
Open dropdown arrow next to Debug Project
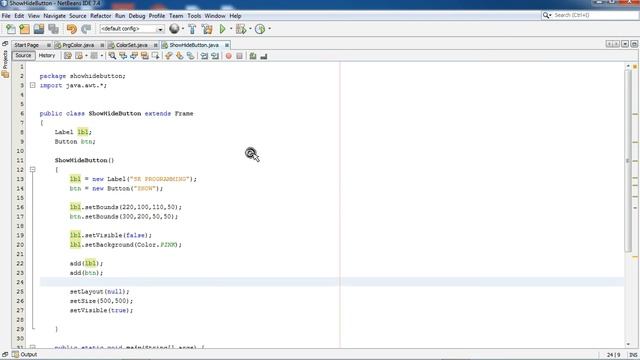(x=250, y=29)
